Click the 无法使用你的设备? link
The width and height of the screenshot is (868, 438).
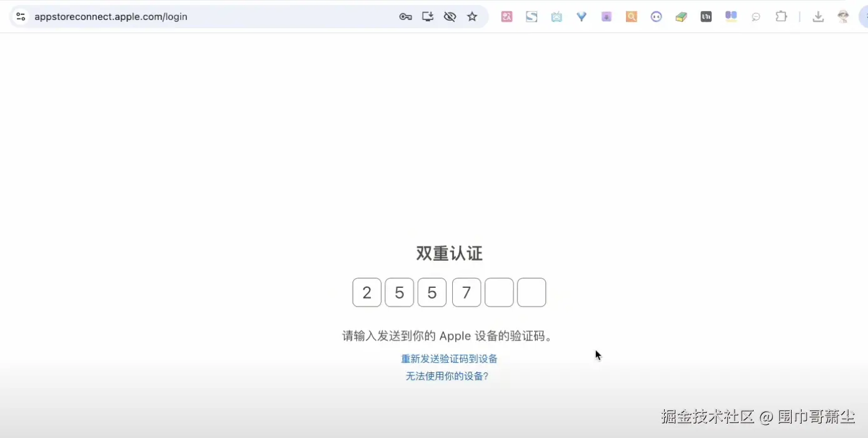447,376
